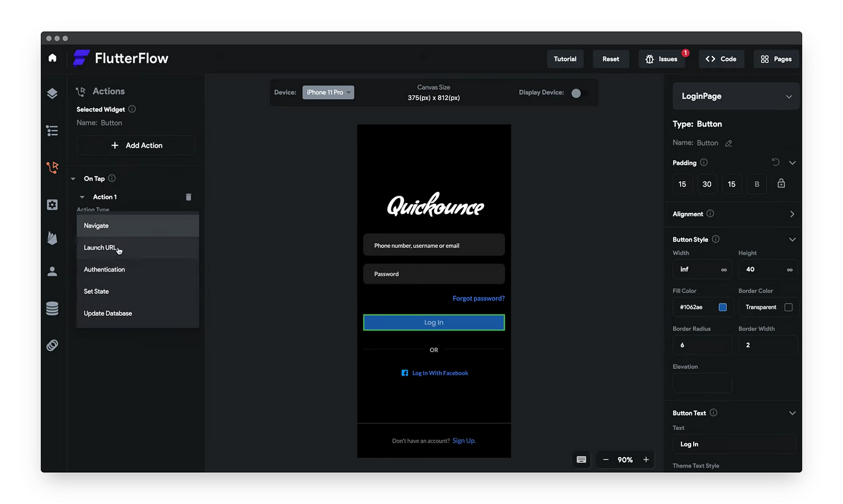
Task: Click Forgot password? link on canvas
Action: pyautogui.click(x=479, y=298)
